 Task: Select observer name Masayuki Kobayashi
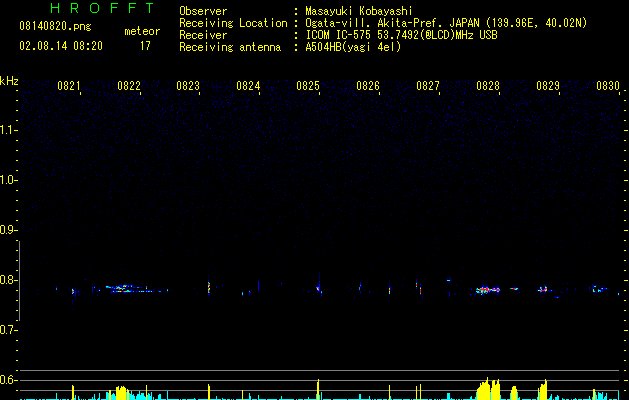(358, 11)
